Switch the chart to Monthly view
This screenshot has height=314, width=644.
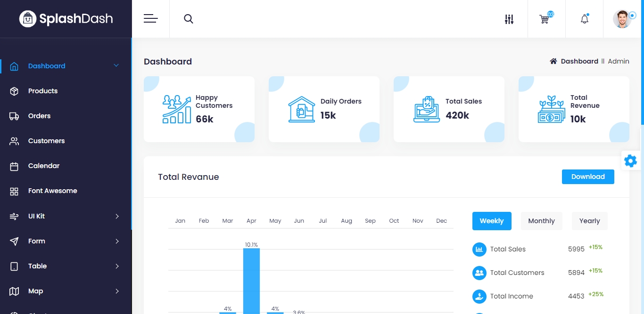541,221
